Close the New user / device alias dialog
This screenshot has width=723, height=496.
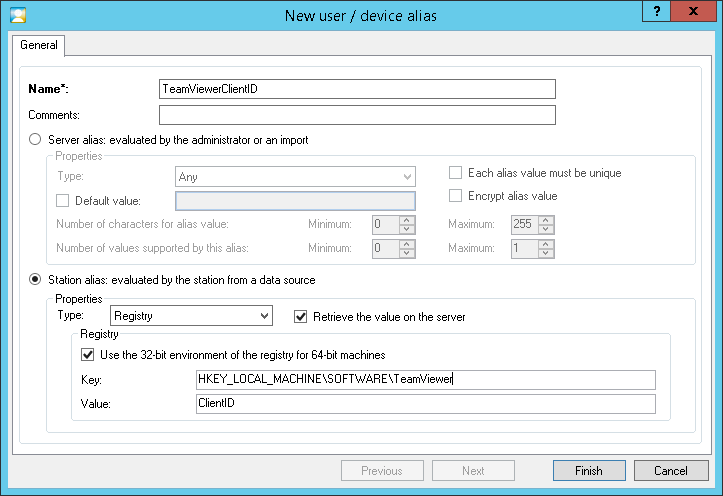[693, 11]
